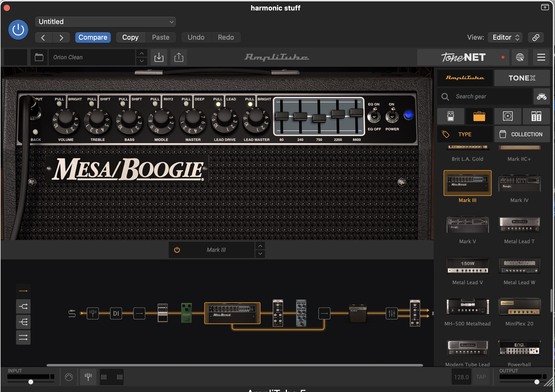The width and height of the screenshot is (555, 392).
Task: Toggle the Mark III amp power icon
Action: coord(177,250)
